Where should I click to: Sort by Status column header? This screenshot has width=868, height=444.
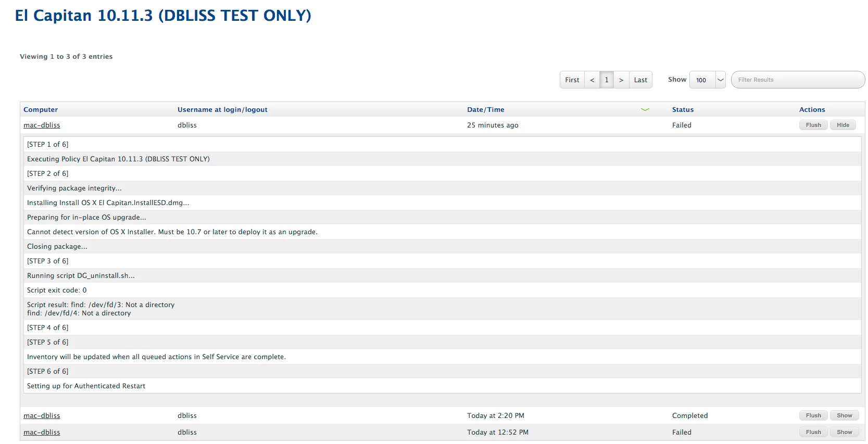pos(683,110)
